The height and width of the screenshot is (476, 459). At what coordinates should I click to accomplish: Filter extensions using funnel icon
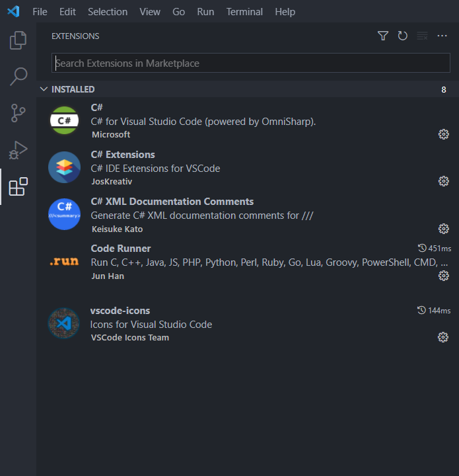tap(383, 36)
